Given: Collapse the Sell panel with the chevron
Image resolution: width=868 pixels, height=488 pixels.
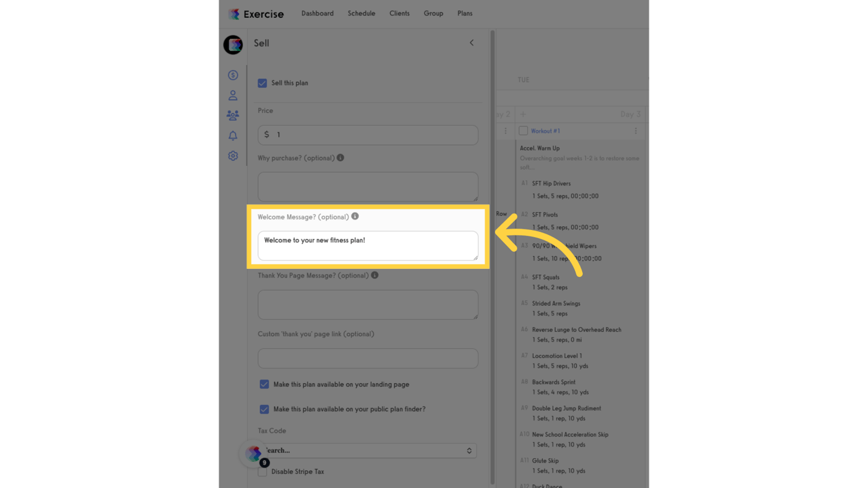Looking at the screenshot, I should tap(471, 43).
